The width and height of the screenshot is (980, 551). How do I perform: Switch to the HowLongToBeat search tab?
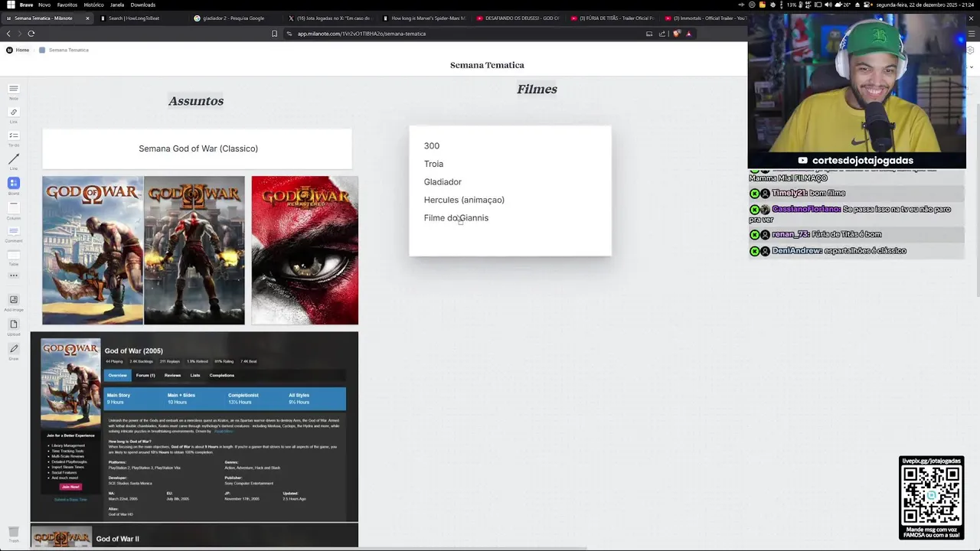140,18
